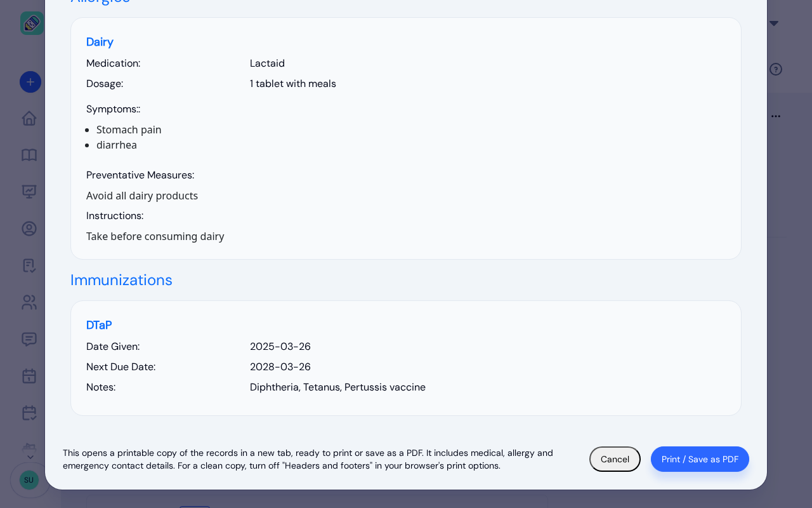Expand sidebar with the down chevron
This screenshot has height=508, width=812.
coord(30,457)
